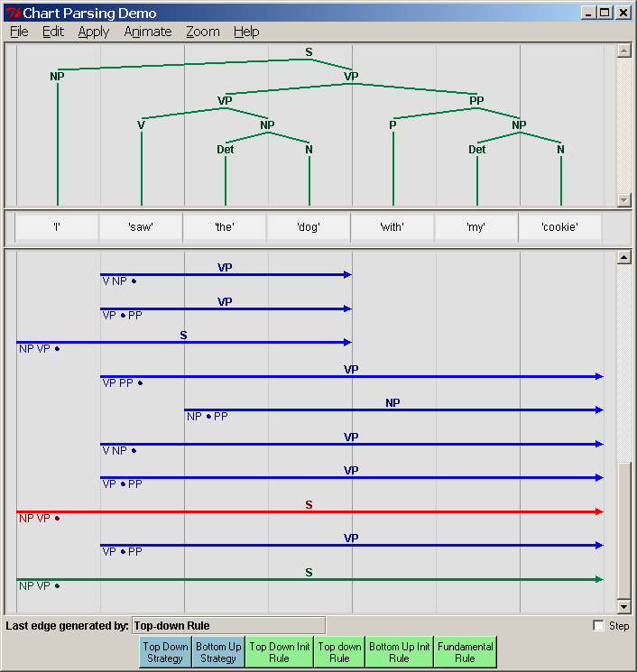Select the 'VP PP •' VP edge
Image resolution: width=637 pixels, height=672 pixels.
352,376
